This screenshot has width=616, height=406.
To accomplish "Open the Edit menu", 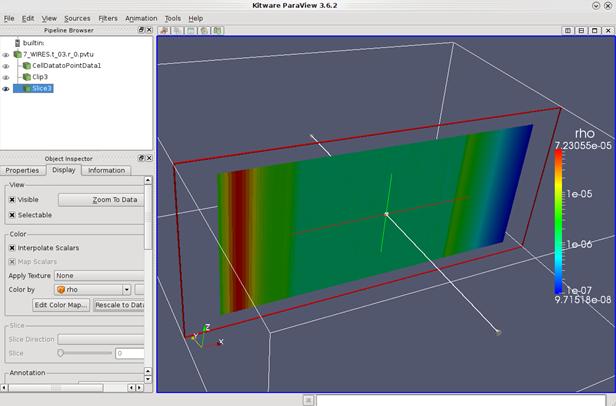I will (28, 18).
